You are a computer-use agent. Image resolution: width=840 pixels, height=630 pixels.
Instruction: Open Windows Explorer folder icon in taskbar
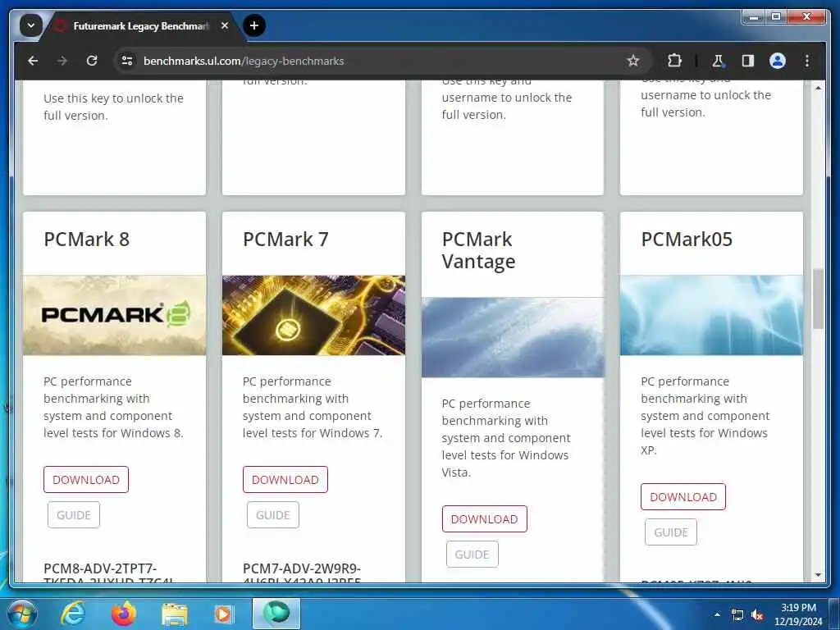tap(175, 614)
